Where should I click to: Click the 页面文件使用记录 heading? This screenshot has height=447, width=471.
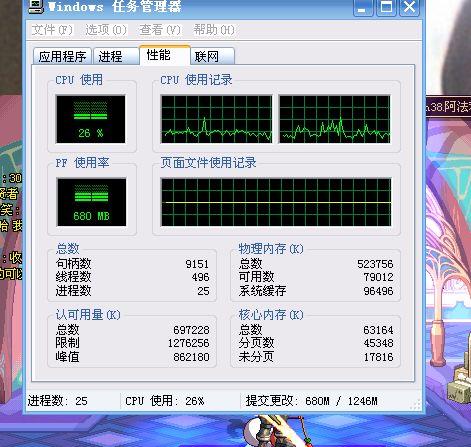[x=208, y=163]
